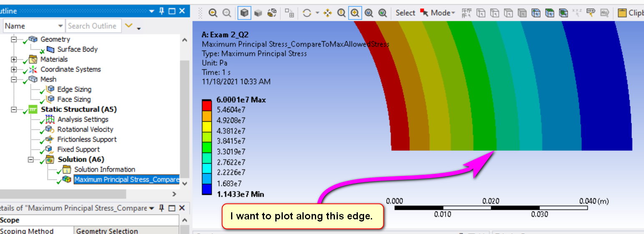
Task: Click the red legend color band
Action: (x=207, y=105)
